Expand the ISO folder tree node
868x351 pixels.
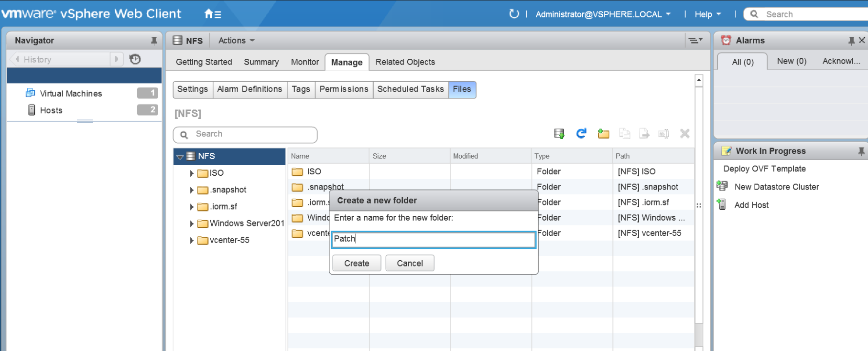[x=192, y=173]
